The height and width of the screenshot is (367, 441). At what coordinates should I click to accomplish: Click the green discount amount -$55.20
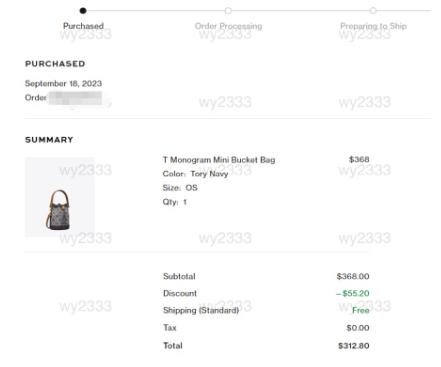353,293
